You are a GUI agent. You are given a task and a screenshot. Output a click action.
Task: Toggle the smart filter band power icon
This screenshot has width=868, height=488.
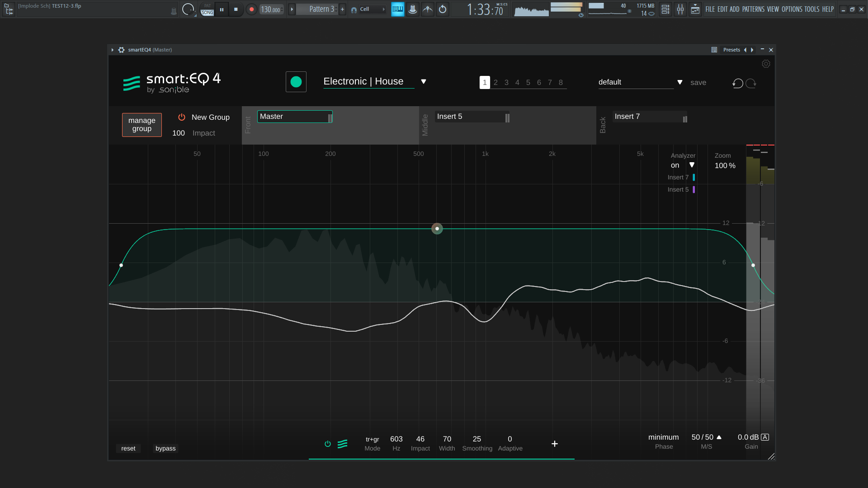tap(328, 444)
